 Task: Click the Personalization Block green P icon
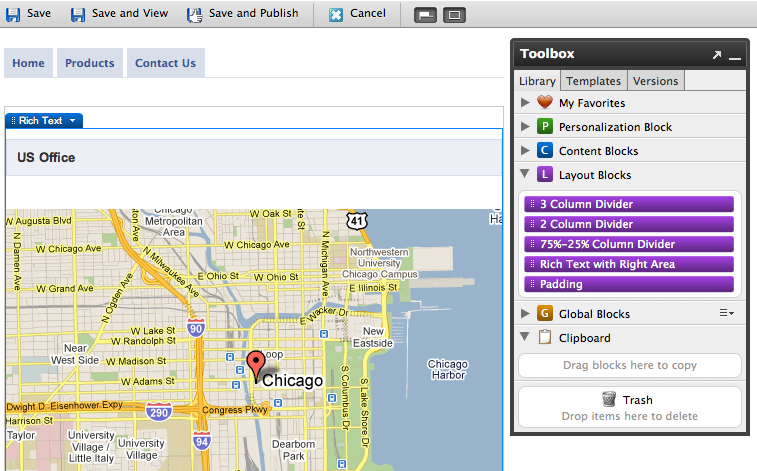pyautogui.click(x=545, y=127)
